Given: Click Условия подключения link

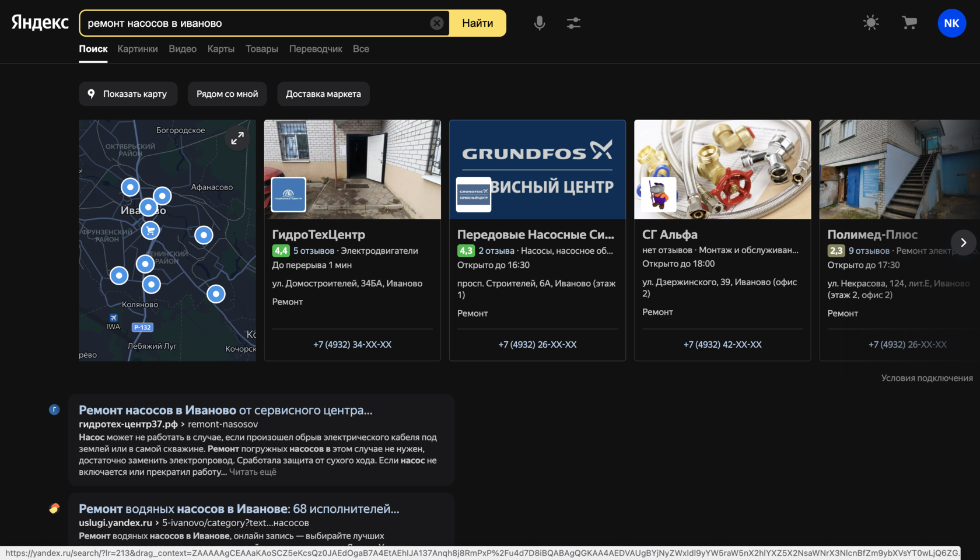Looking at the screenshot, I should (x=927, y=378).
